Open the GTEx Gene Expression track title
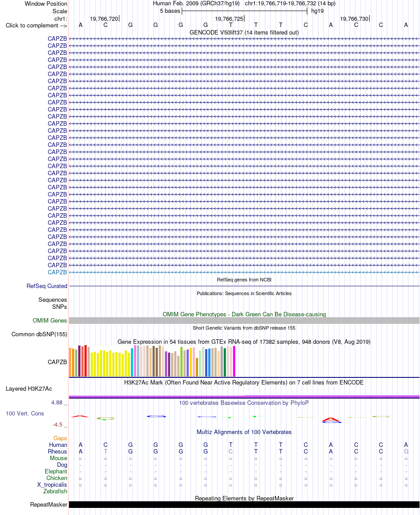This screenshot has height=515, width=420. pyautogui.click(x=244, y=342)
